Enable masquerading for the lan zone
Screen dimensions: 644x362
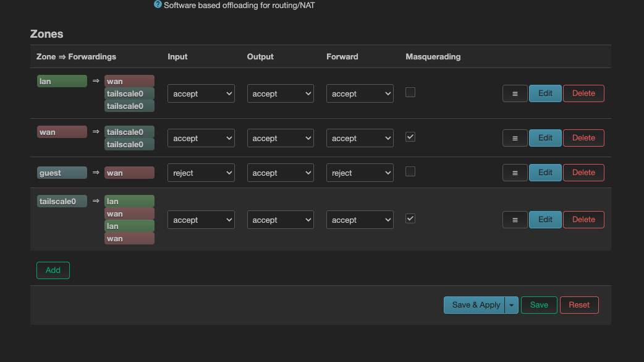click(410, 93)
